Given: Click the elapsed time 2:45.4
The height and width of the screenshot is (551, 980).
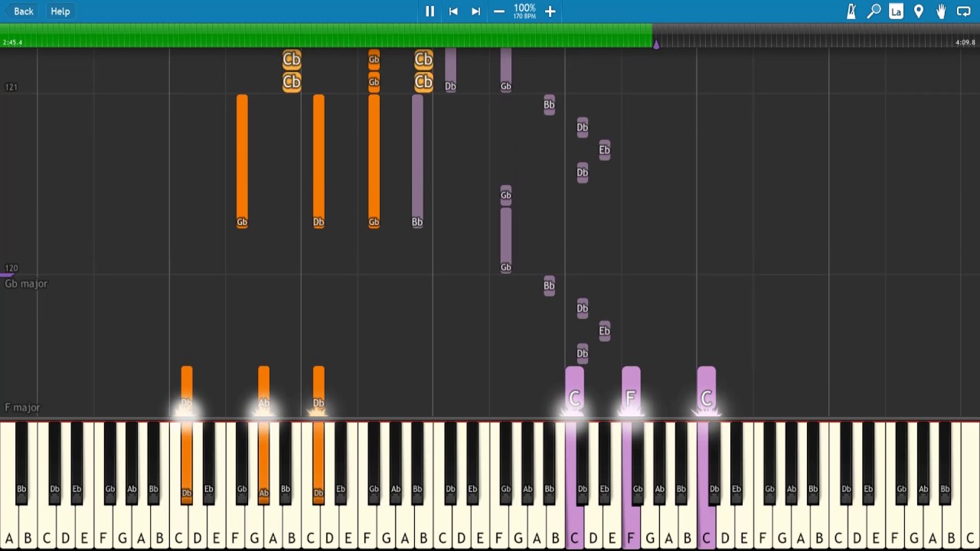Looking at the screenshot, I should (x=12, y=43).
